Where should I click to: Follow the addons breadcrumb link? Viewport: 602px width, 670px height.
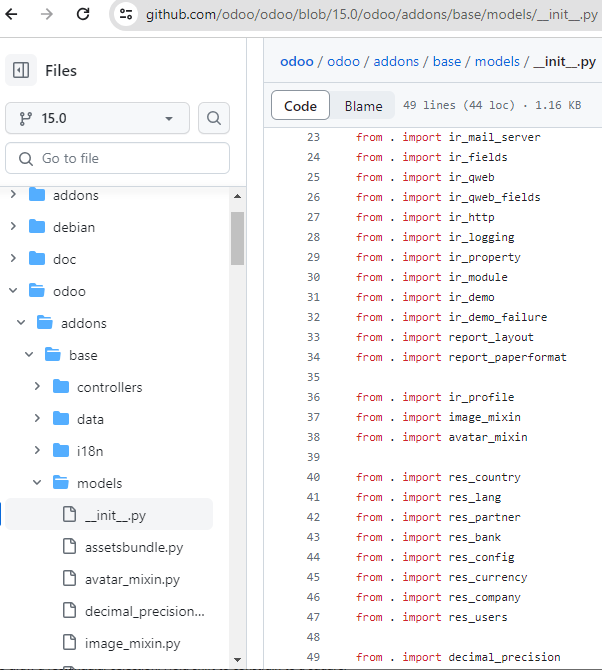pyautogui.click(x=396, y=62)
